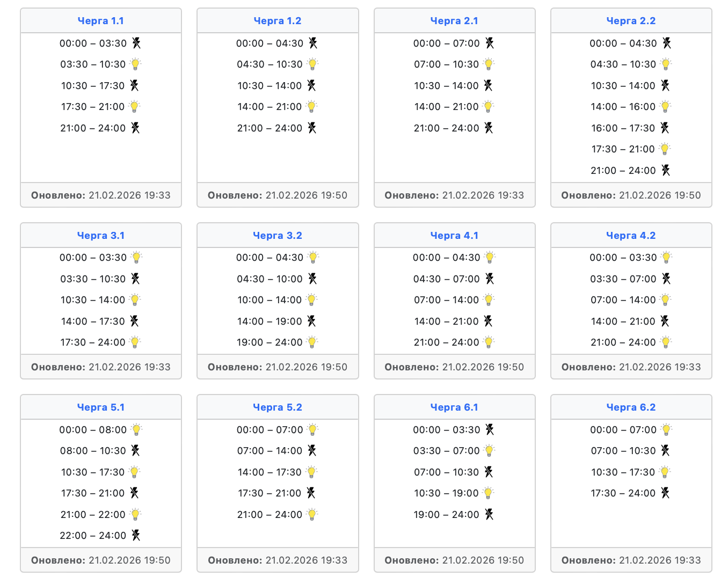Click the Черга 3.2 title link
This screenshot has width=728, height=584.
click(278, 236)
